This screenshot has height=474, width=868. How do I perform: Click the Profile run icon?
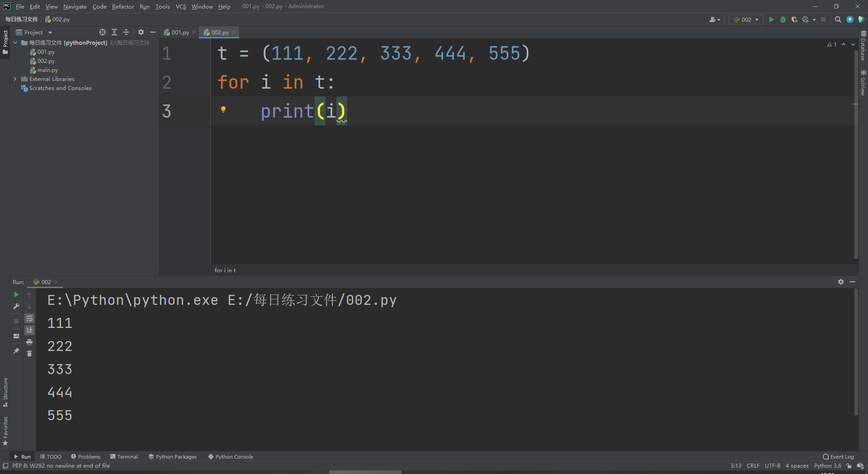click(x=806, y=19)
